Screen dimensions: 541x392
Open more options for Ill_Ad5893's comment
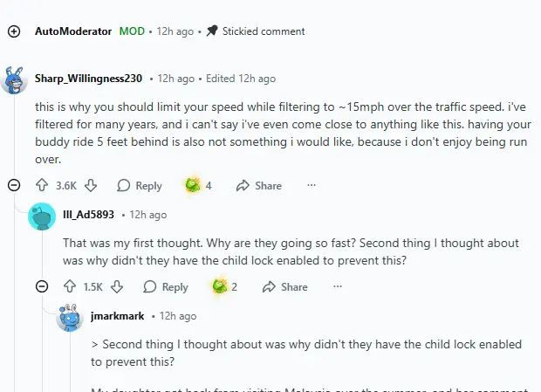pyautogui.click(x=338, y=286)
